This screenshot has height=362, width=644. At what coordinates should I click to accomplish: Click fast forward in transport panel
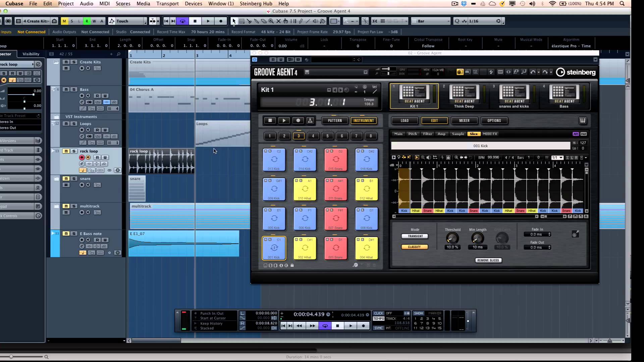point(312,326)
